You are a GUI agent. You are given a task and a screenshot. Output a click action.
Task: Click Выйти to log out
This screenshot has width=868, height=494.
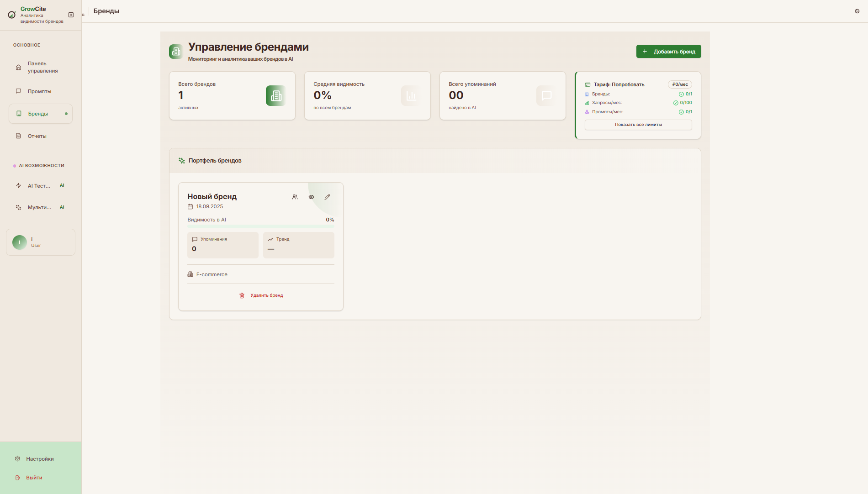34,478
